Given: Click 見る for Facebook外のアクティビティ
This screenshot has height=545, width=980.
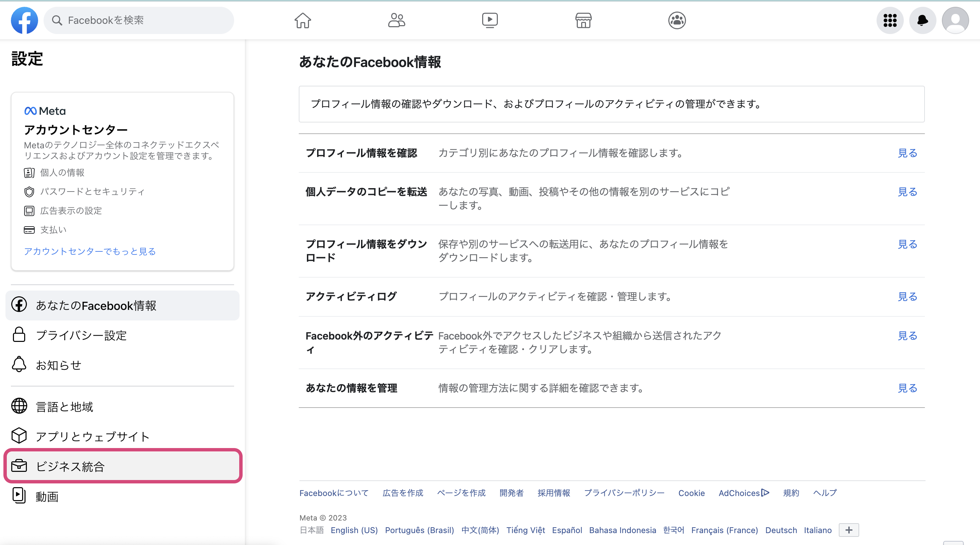Looking at the screenshot, I should (907, 336).
